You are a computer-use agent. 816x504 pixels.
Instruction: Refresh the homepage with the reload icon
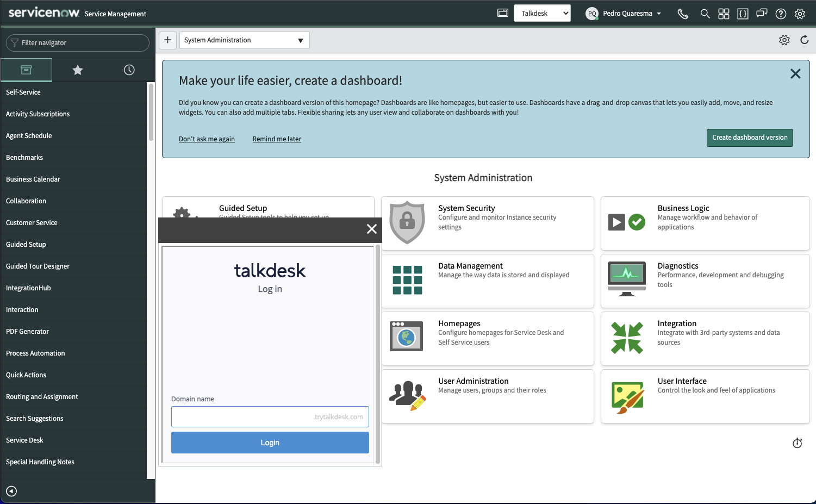805,40
